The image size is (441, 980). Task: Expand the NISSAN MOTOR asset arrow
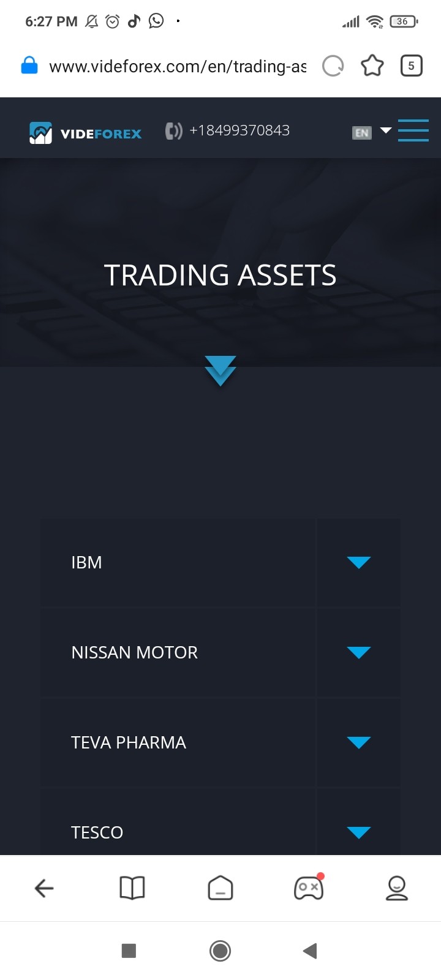coord(359,652)
